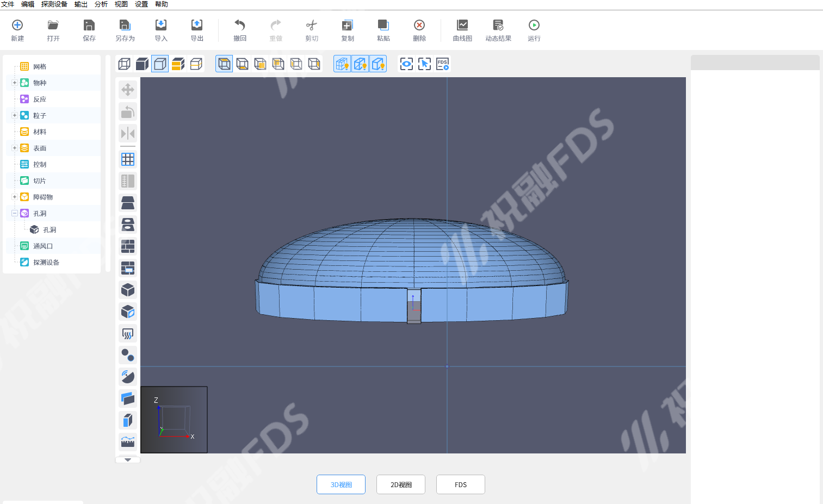
Task: Expand the 障碍物 tree node
Action: point(15,197)
